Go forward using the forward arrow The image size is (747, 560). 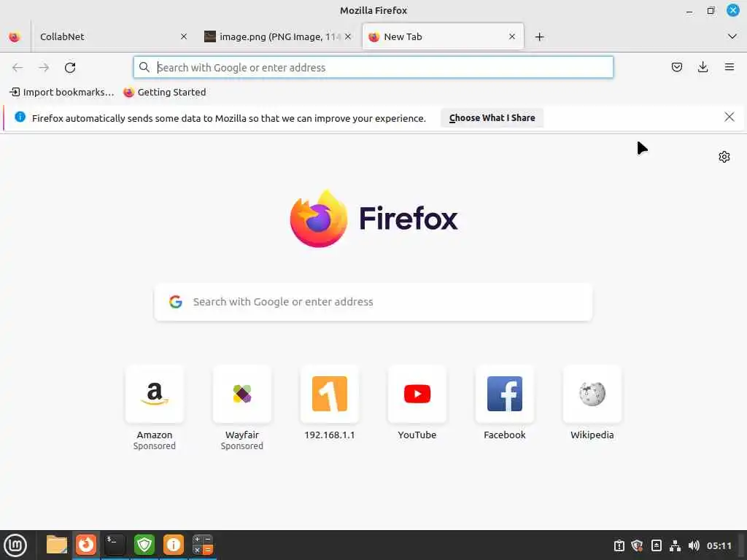click(44, 68)
